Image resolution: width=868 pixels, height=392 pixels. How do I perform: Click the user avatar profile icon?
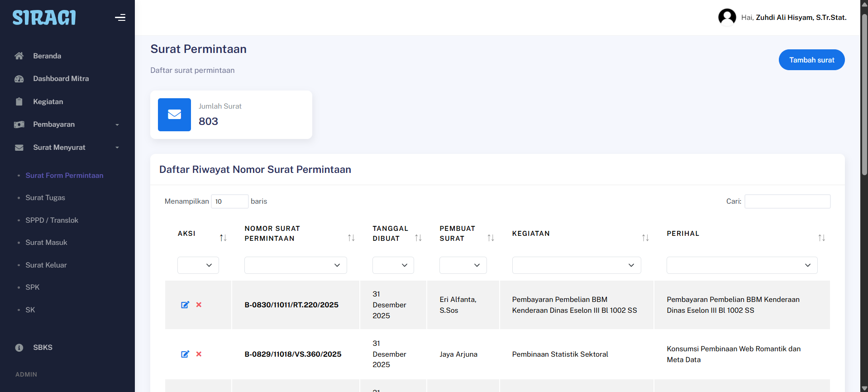pos(727,18)
